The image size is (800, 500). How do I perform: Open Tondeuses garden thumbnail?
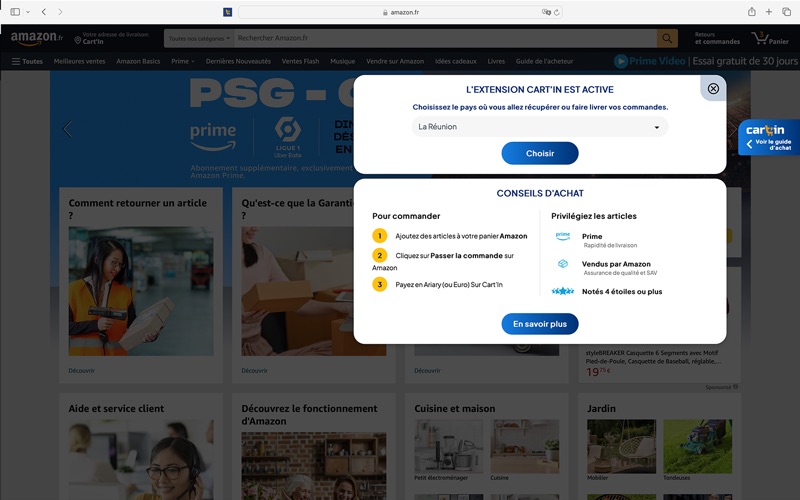697,446
